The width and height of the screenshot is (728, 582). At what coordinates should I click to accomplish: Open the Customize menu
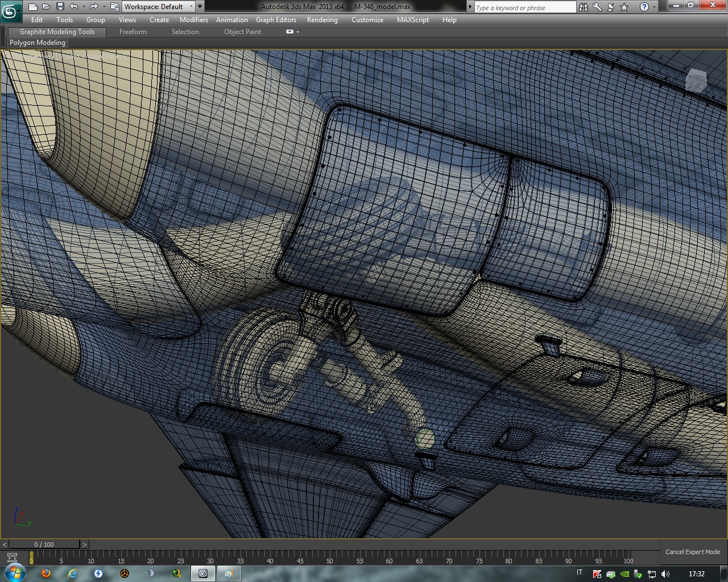pos(367,20)
